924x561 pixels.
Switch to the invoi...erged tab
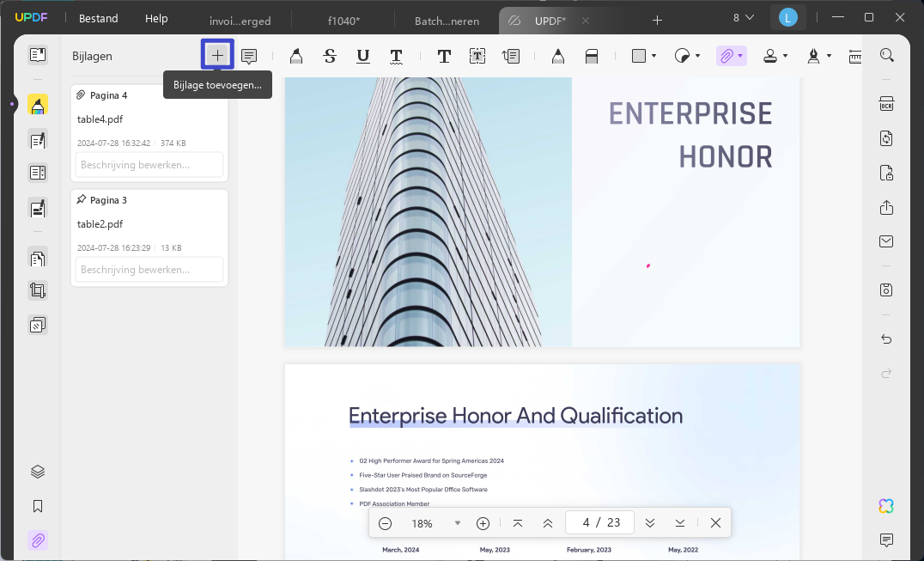pyautogui.click(x=240, y=21)
